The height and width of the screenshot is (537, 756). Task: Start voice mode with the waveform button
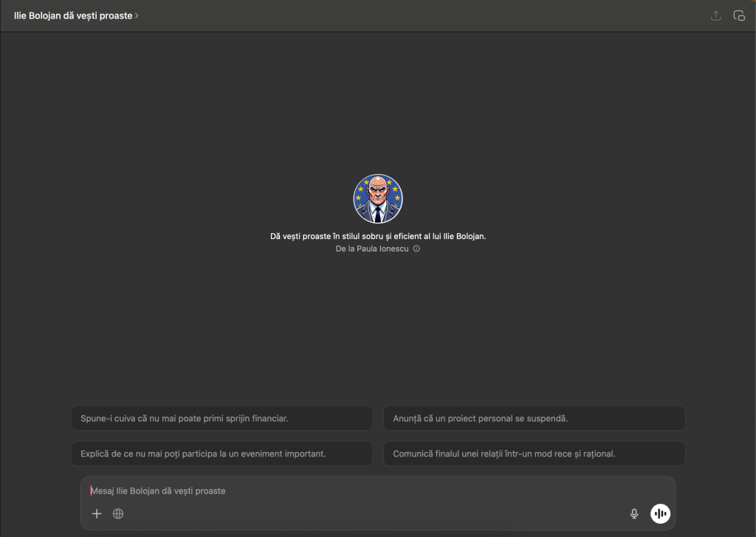(660, 513)
